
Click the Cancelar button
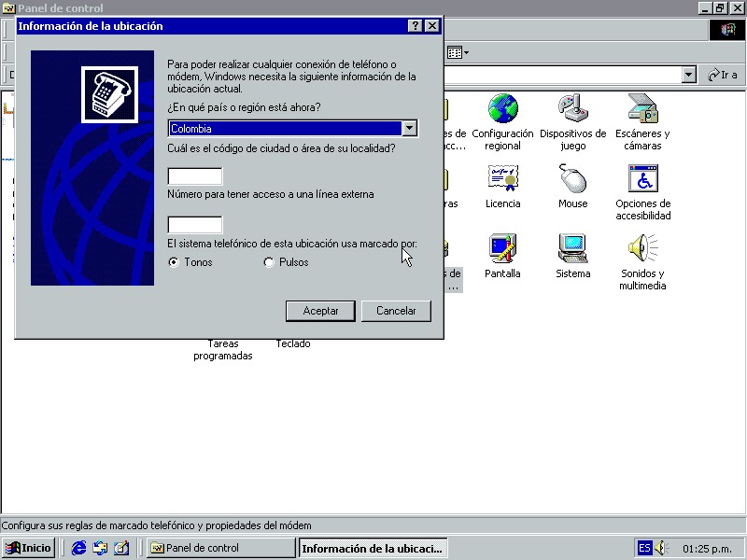pyautogui.click(x=396, y=311)
